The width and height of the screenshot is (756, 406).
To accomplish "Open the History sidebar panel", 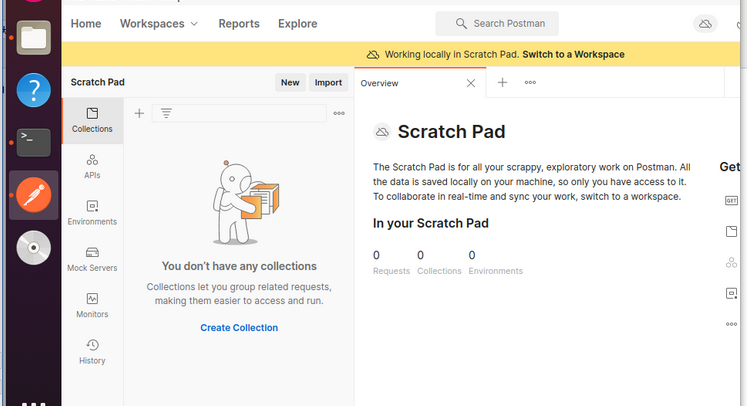I will 92,351.
